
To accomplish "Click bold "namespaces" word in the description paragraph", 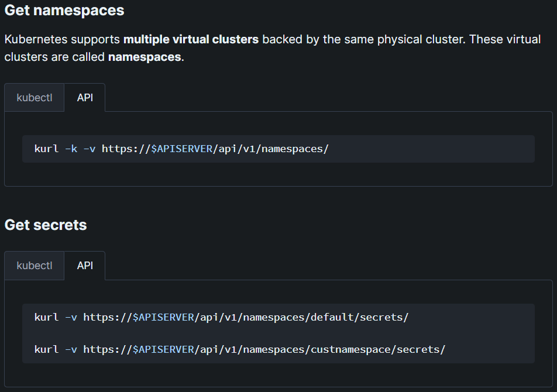I will pyautogui.click(x=145, y=57).
